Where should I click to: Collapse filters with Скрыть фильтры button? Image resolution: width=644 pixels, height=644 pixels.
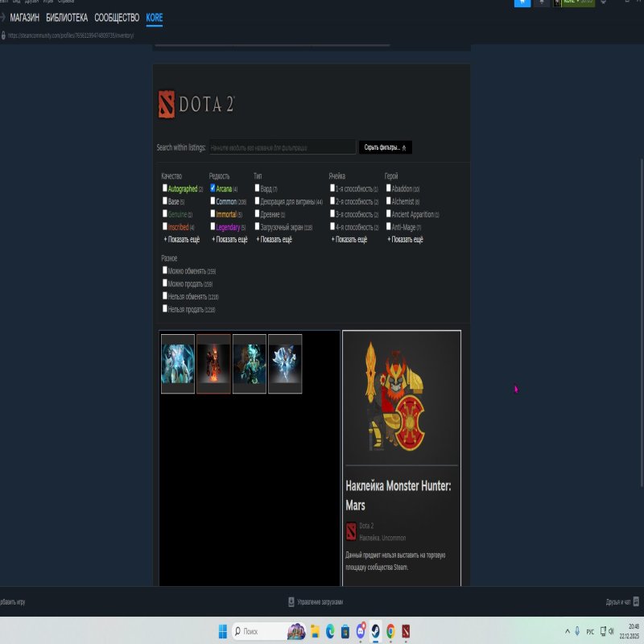click(x=386, y=147)
